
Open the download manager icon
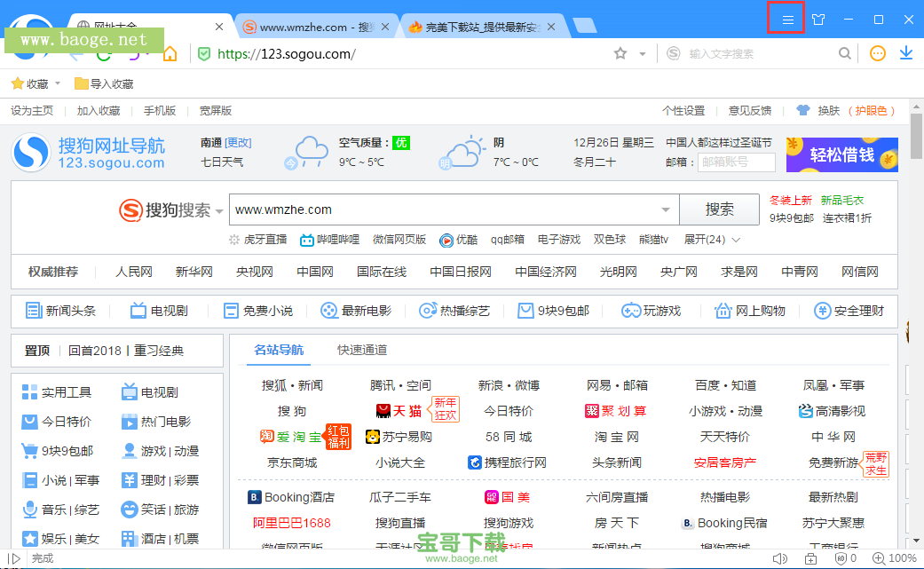[x=905, y=53]
